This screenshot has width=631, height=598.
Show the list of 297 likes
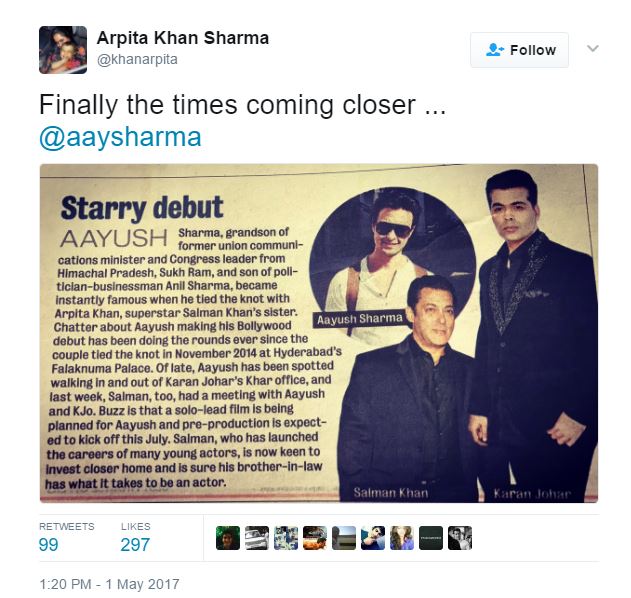136,538
